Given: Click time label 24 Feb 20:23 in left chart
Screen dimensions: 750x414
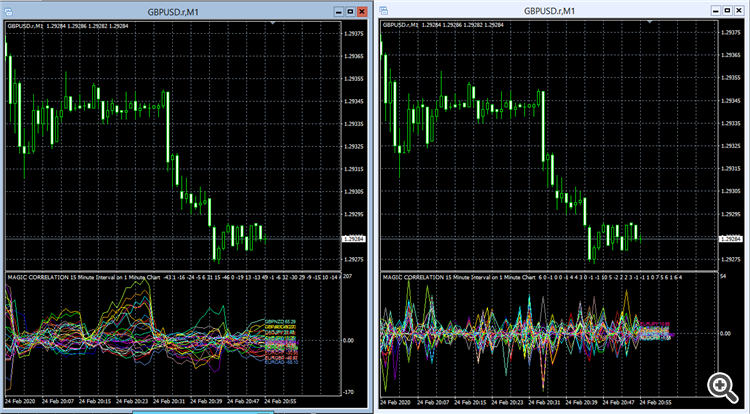Looking at the screenshot, I should point(132,402).
